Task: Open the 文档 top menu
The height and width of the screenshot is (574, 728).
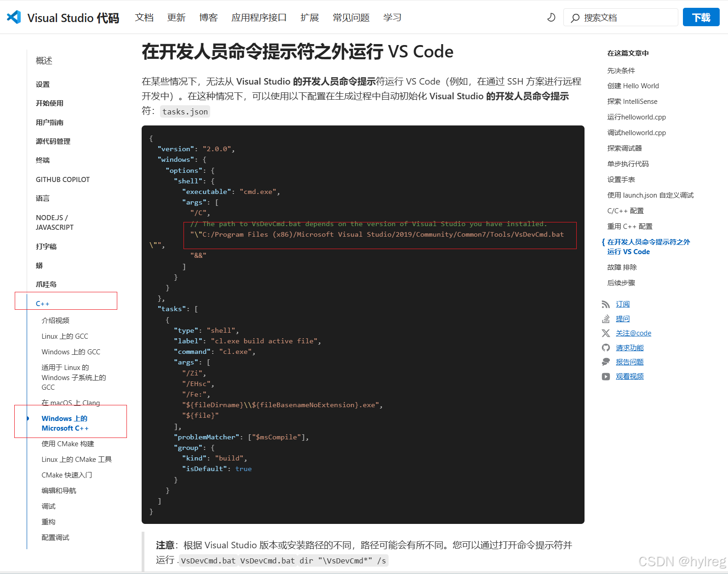Action: tap(144, 17)
